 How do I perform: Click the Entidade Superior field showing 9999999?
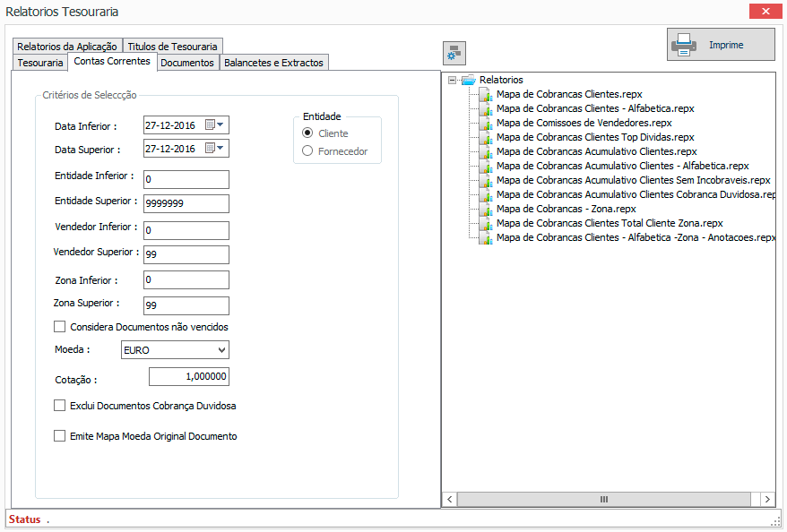pyautogui.click(x=186, y=203)
